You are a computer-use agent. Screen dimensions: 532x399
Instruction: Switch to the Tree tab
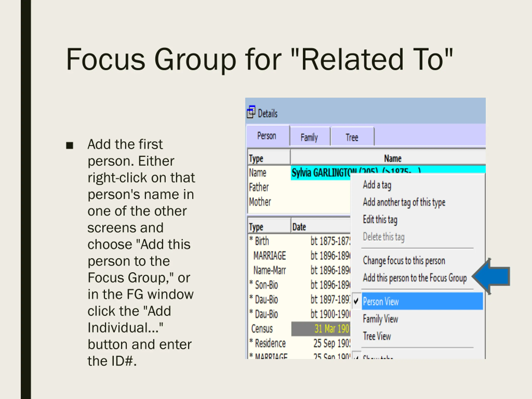(x=352, y=137)
